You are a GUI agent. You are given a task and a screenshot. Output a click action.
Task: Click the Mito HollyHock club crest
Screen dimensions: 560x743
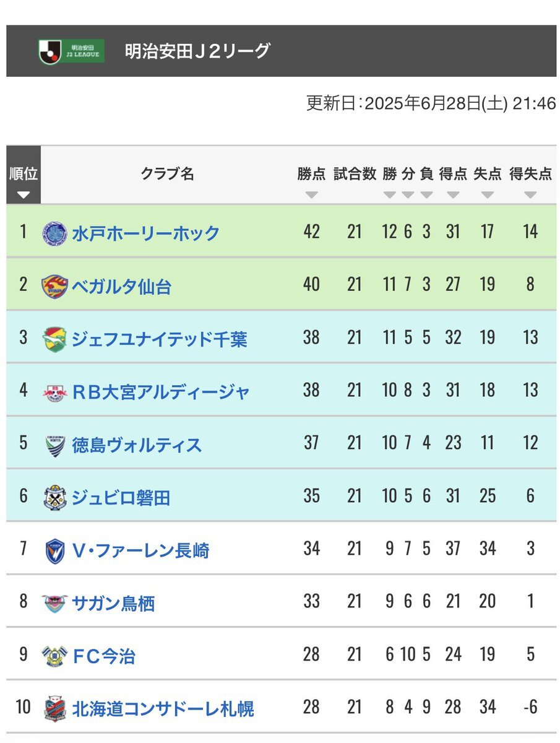[x=54, y=233]
